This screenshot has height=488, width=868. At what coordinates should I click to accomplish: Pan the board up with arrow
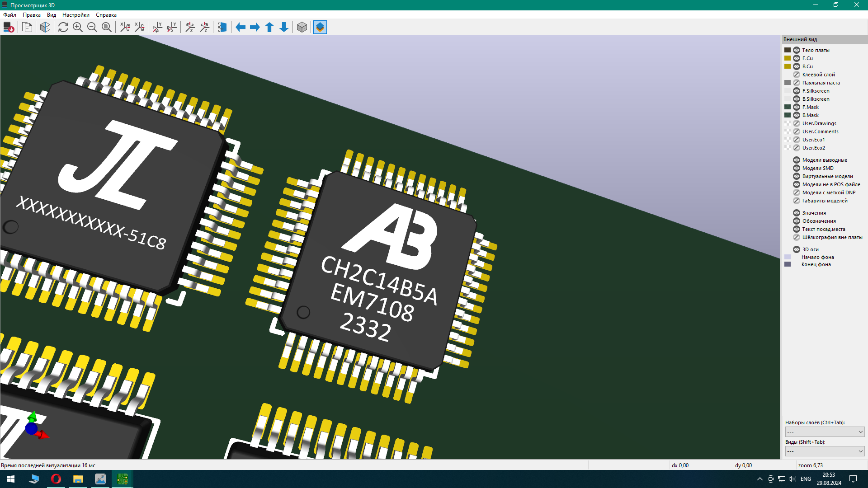[x=269, y=27]
